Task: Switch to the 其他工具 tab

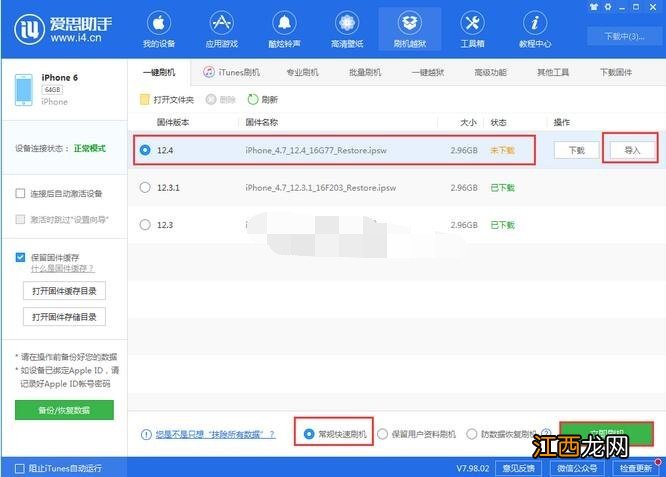Action: pos(553,73)
